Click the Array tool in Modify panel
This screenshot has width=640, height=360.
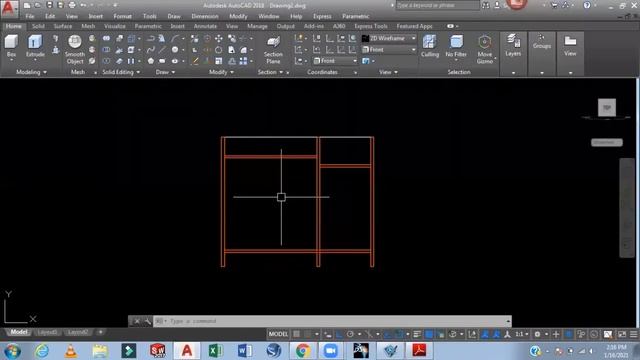[243, 61]
